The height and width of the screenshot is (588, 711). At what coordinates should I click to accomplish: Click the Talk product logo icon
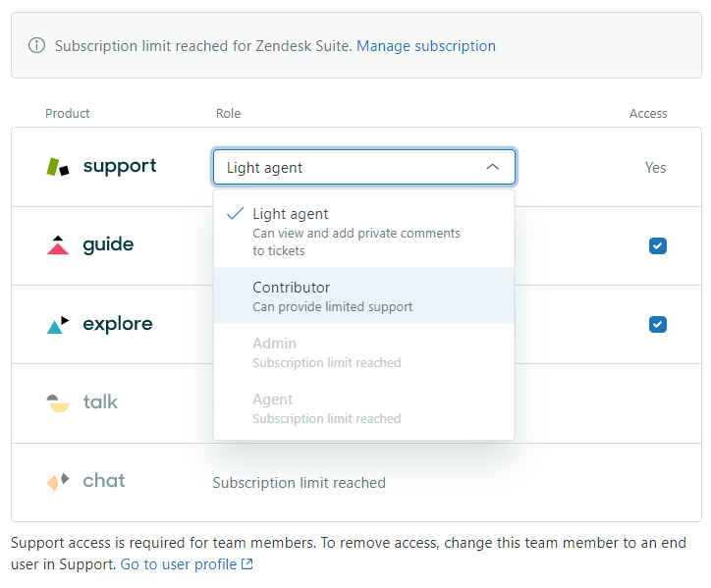click(x=58, y=402)
